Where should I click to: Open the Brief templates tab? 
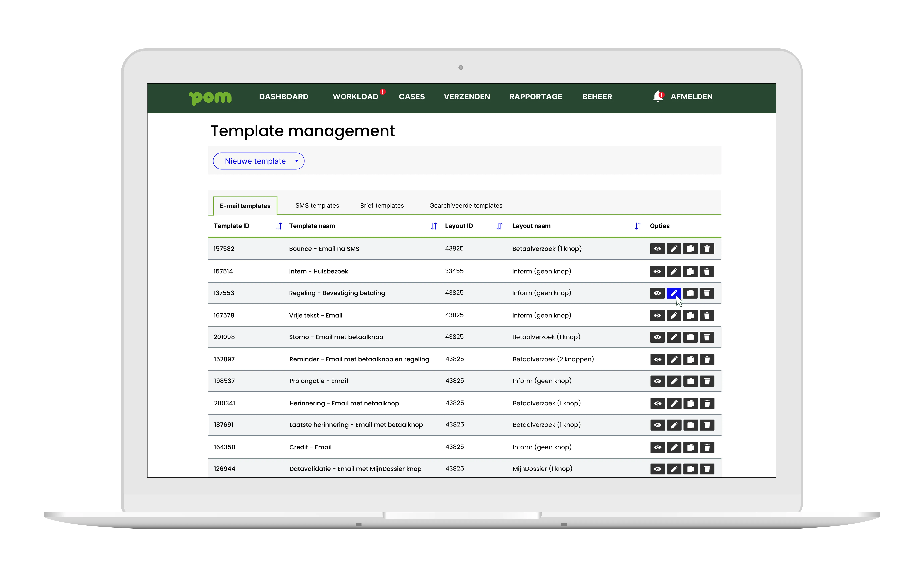click(x=382, y=206)
